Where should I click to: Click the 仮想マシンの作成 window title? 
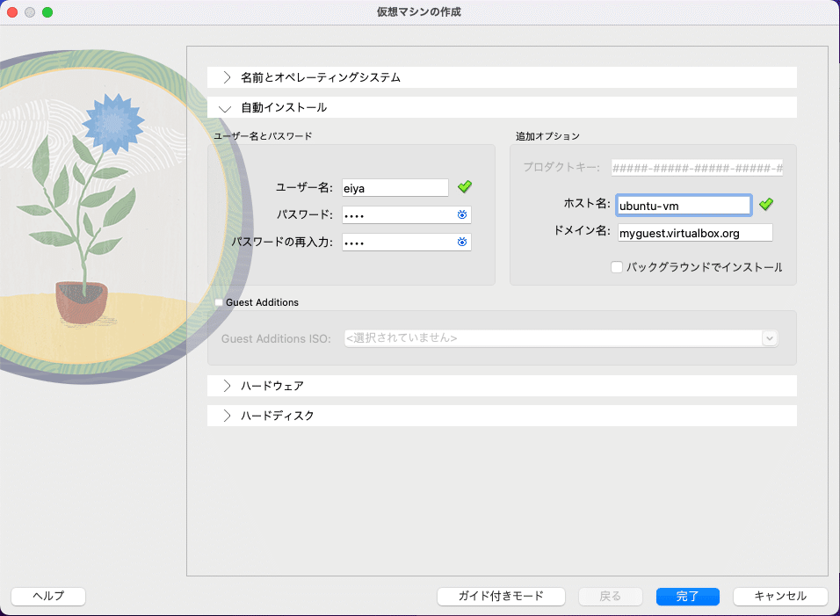click(419, 11)
